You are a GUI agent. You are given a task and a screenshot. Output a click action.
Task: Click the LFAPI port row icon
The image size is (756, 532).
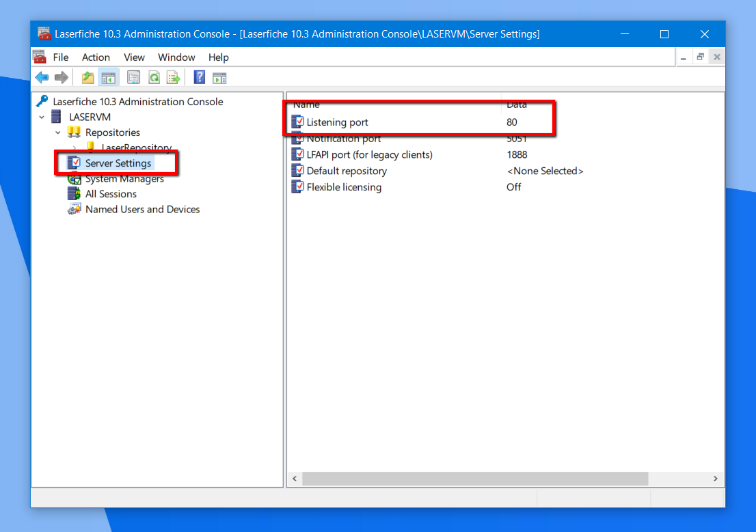point(297,154)
